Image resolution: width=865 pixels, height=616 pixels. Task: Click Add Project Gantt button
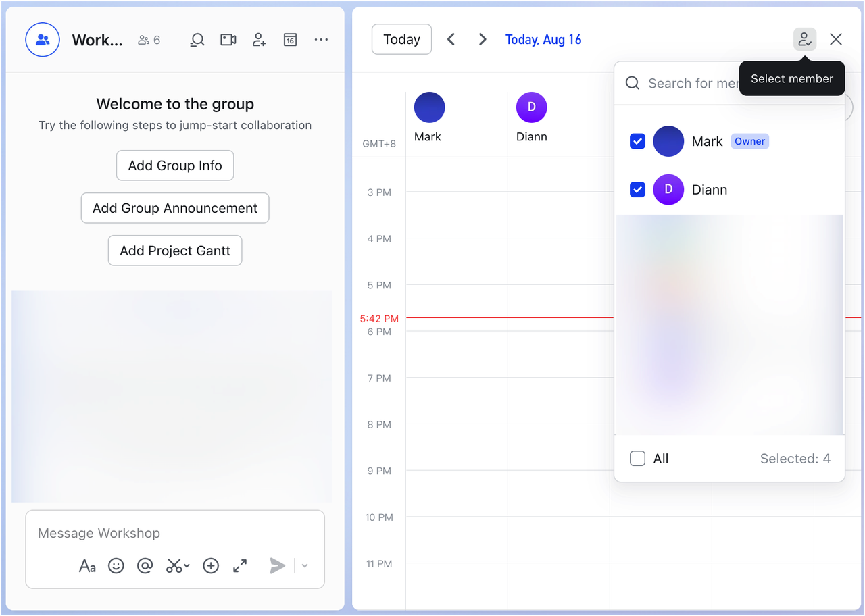tap(175, 251)
